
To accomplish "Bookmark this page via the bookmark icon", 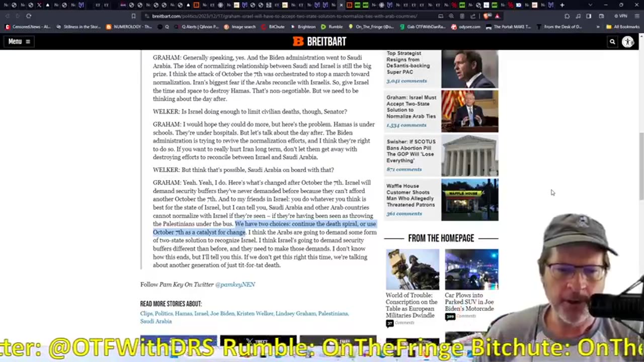I will (133, 16).
